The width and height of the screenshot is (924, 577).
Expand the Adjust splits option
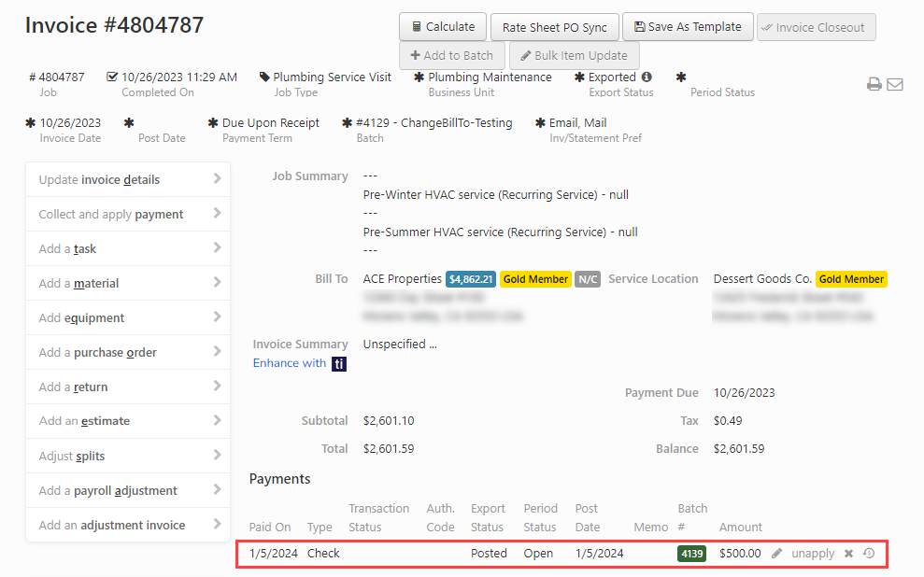(128, 456)
